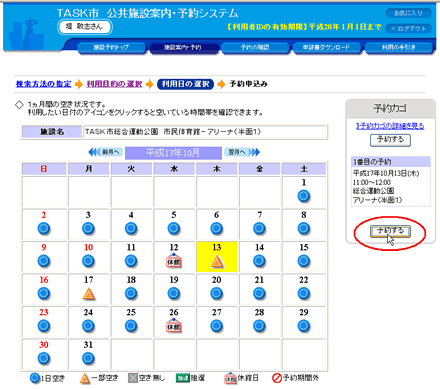Click the closed-day icon on the 26th
Image resolution: width=440 pixels, height=389 pixels.
pyautogui.click(x=174, y=326)
